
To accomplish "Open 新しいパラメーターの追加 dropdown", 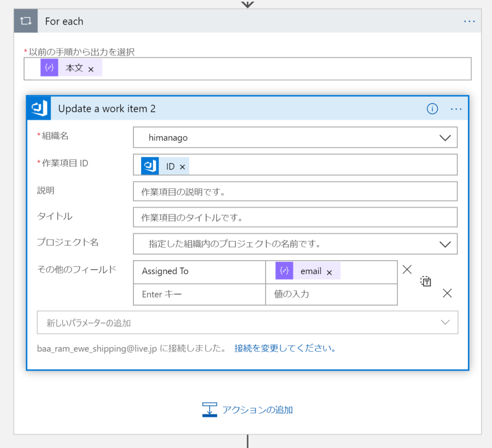I will (x=248, y=323).
